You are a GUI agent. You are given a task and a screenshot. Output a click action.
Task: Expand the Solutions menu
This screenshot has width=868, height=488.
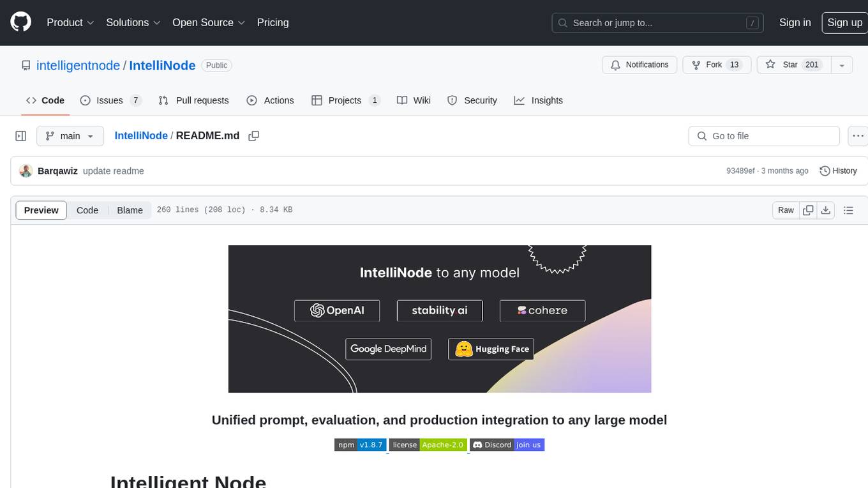click(x=133, y=22)
